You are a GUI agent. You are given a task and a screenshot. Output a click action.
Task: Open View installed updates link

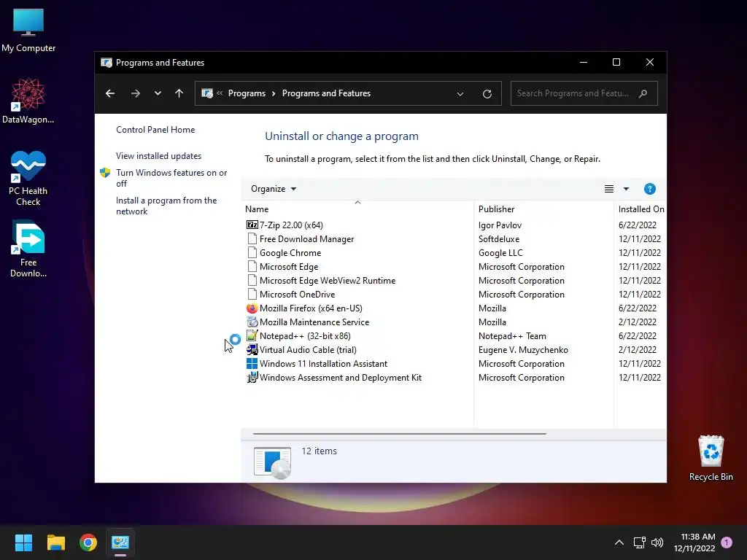[158, 156]
